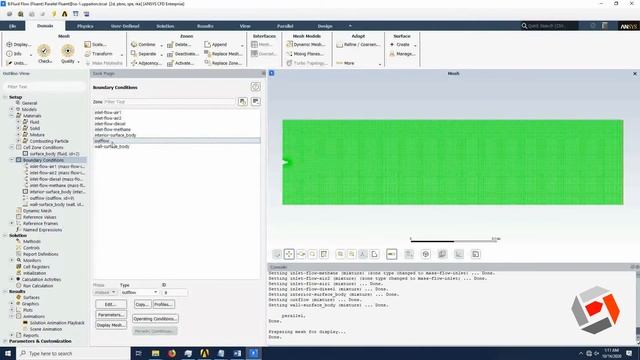Screen dimensions: 640x360
Task: Open the mesh Display option
Action: [x=19, y=44]
